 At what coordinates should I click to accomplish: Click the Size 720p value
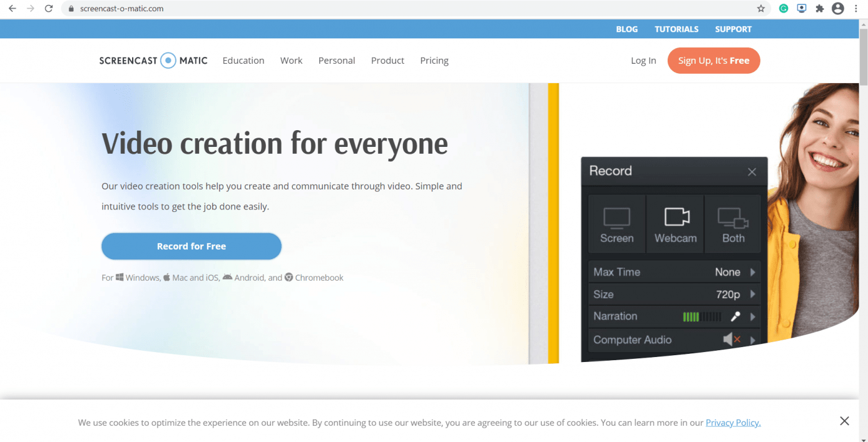pos(728,294)
